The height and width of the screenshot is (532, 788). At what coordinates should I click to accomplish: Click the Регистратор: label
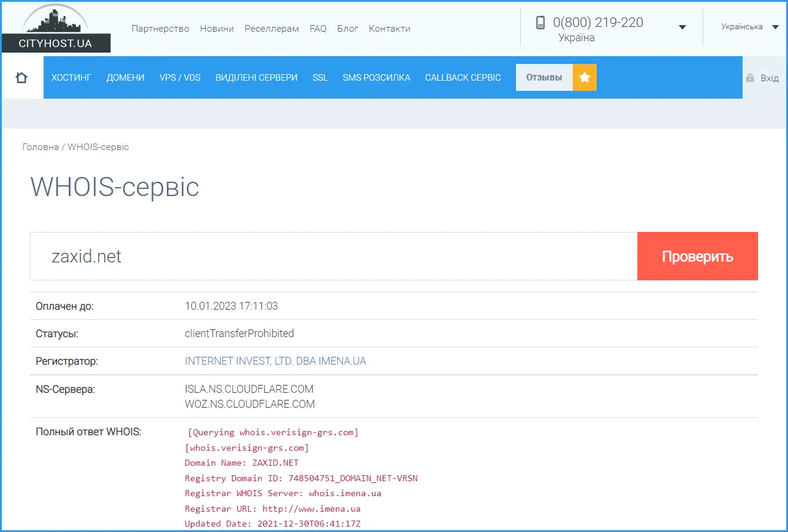67,361
